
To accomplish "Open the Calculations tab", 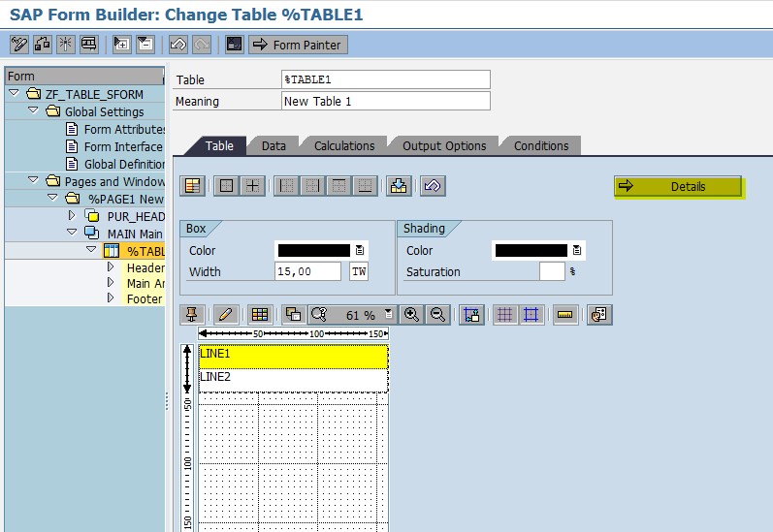I will [344, 145].
